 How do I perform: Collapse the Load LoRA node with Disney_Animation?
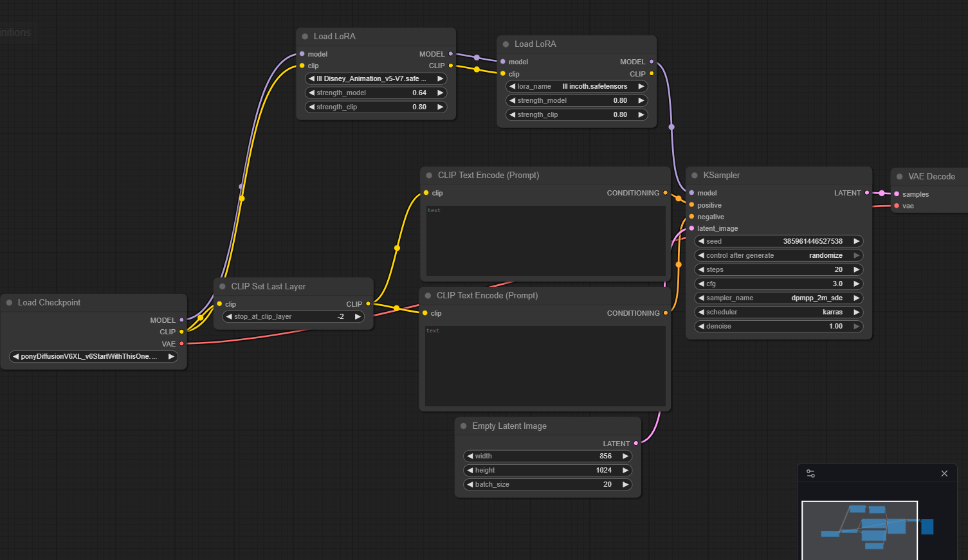click(x=305, y=37)
